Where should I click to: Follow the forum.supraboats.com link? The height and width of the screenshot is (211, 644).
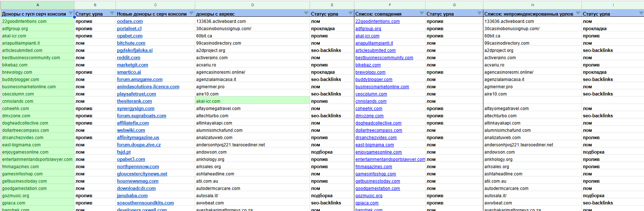coord(141,116)
